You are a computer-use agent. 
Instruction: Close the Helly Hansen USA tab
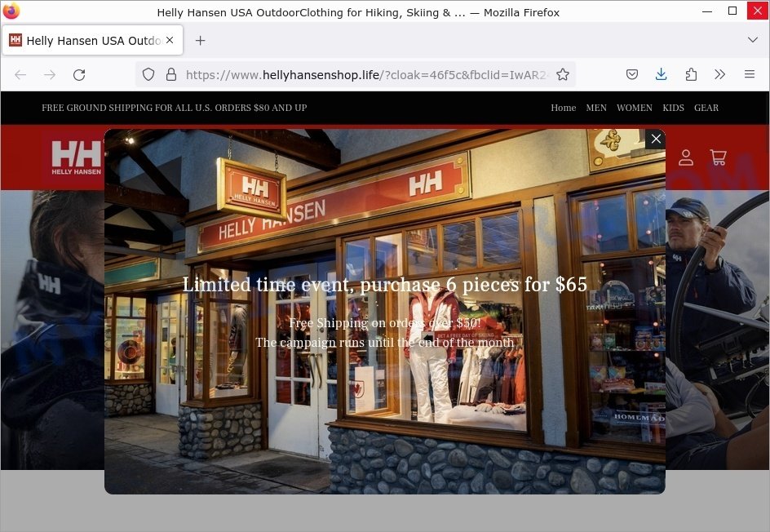point(170,40)
